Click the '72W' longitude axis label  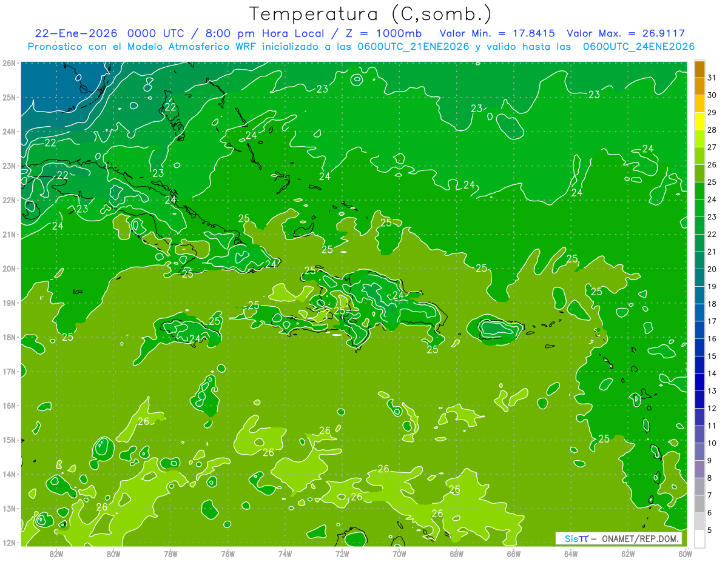[x=342, y=554]
